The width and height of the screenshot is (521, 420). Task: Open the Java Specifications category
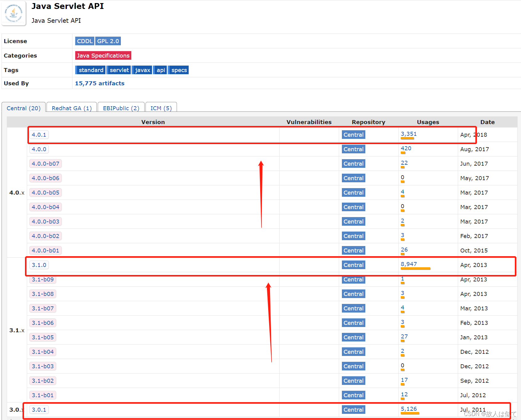point(103,55)
